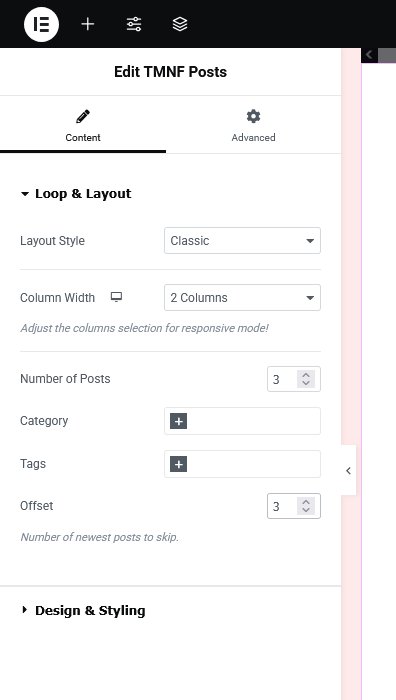This screenshot has height=700, width=396.
Task: Decrease Number of Posts with down arrow
Action: coord(306,383)
